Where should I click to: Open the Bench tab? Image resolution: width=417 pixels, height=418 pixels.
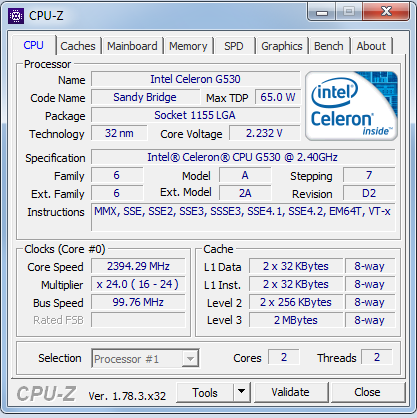click(x=329, y=46)
